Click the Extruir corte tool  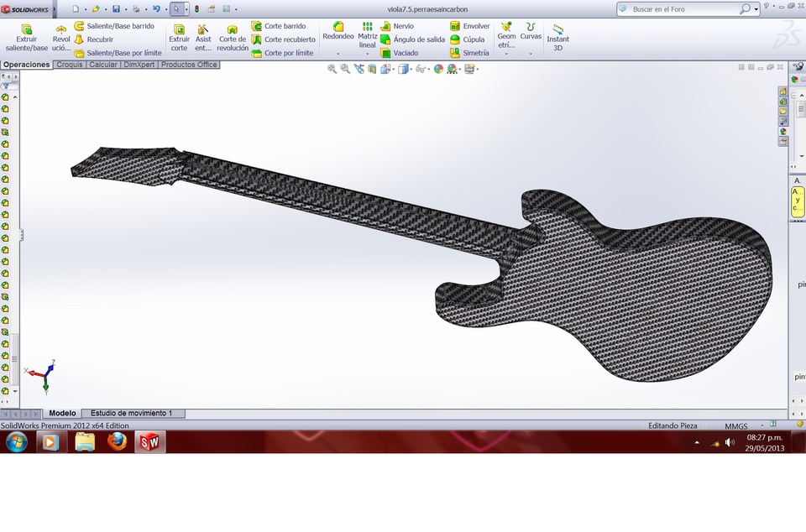click(x=179, y=37)
